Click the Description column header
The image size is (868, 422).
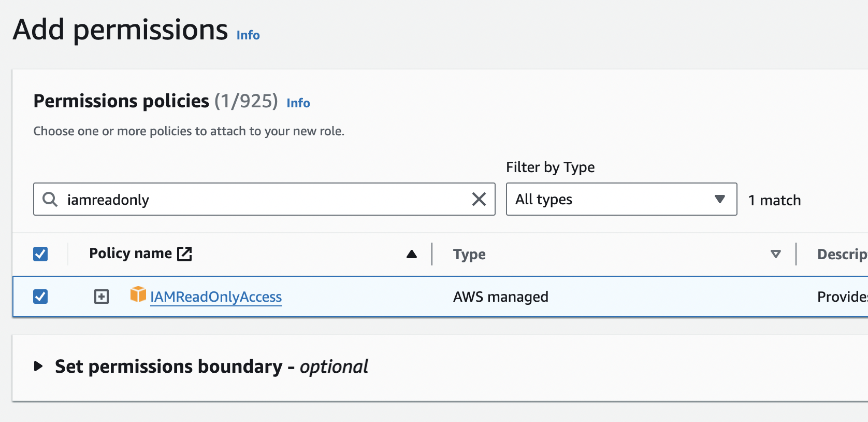coord(841,255)
